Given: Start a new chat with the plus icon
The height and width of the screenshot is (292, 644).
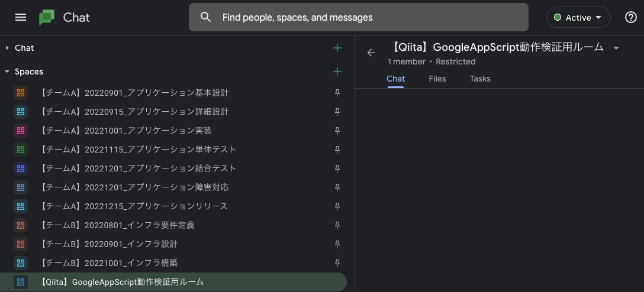Looking at the screenshot, I should [x=337, y=48].
